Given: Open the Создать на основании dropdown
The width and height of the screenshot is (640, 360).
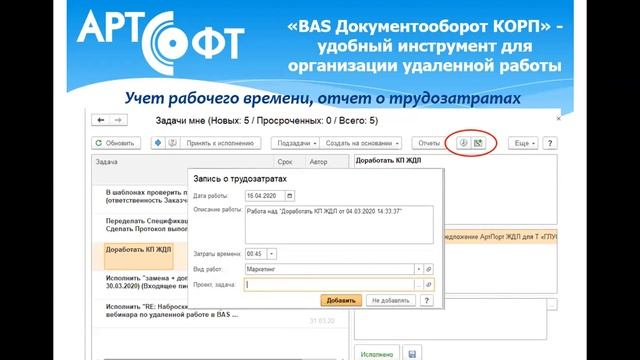Looking at the screenshot, I should point(361,143).
